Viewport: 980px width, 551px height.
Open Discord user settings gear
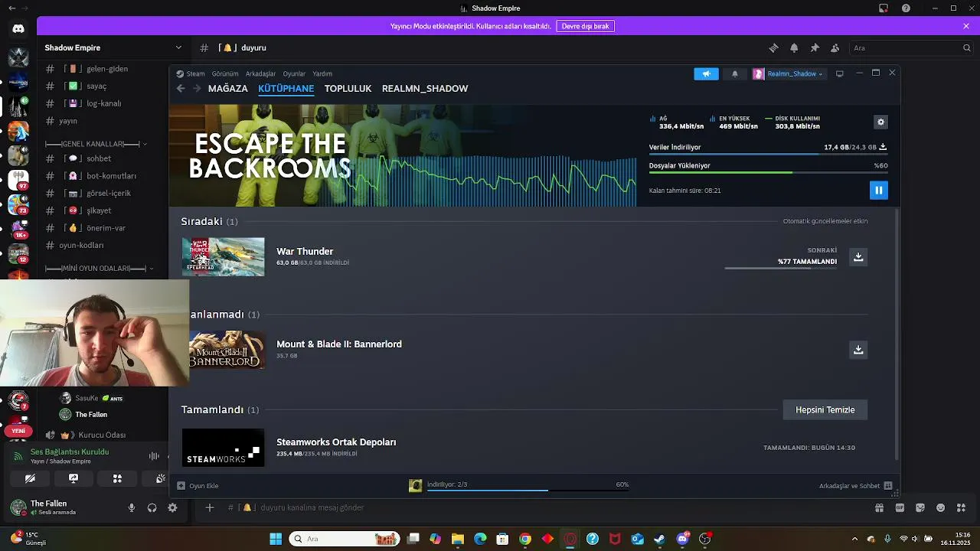point(172,507)
